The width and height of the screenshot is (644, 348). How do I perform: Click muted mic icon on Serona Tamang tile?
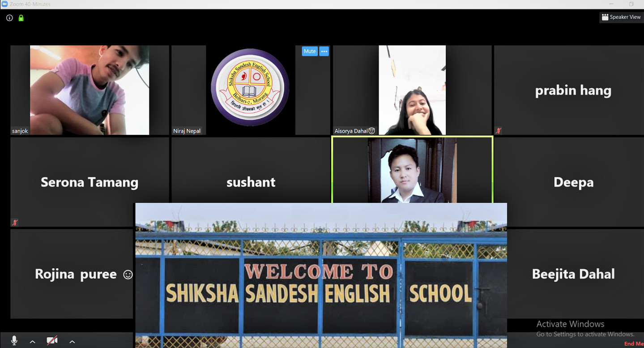pyautogui.click(x=15, y=223)
